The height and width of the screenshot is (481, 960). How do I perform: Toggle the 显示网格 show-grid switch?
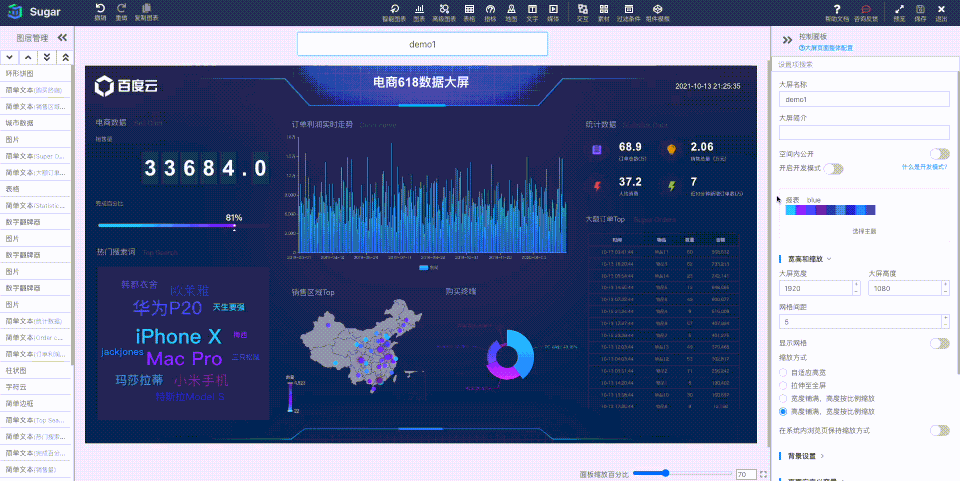click(940, 343)
